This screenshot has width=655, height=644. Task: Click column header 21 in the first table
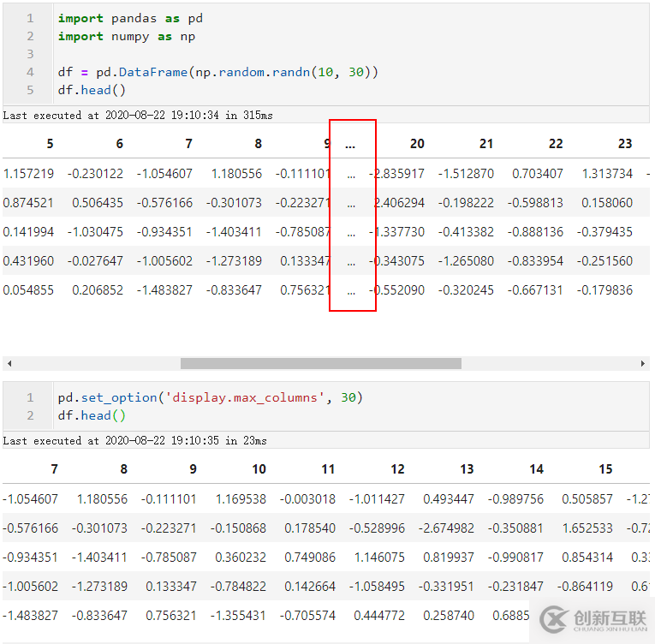coord(486,144)
